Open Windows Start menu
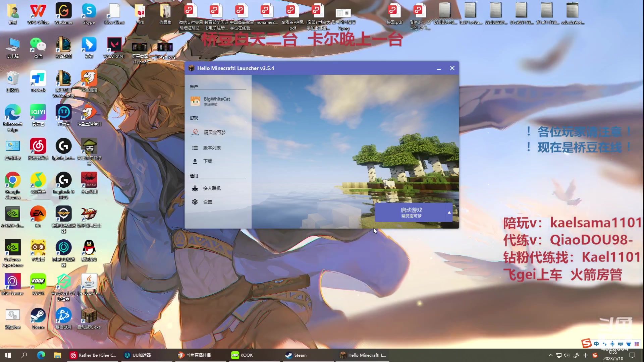The width and height of the screenshot is (644, 362). point(8,355)
